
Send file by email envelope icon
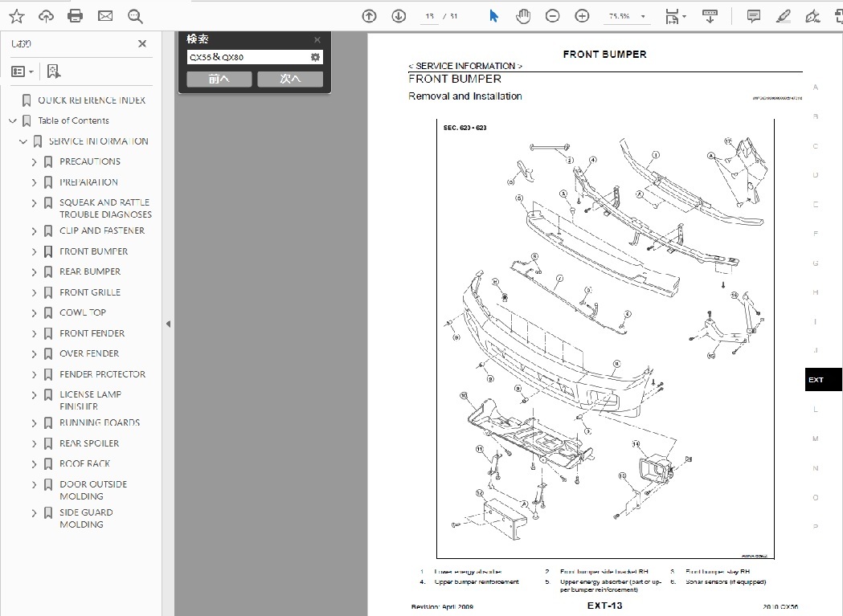pyautogui.click(x=105, y=16)
